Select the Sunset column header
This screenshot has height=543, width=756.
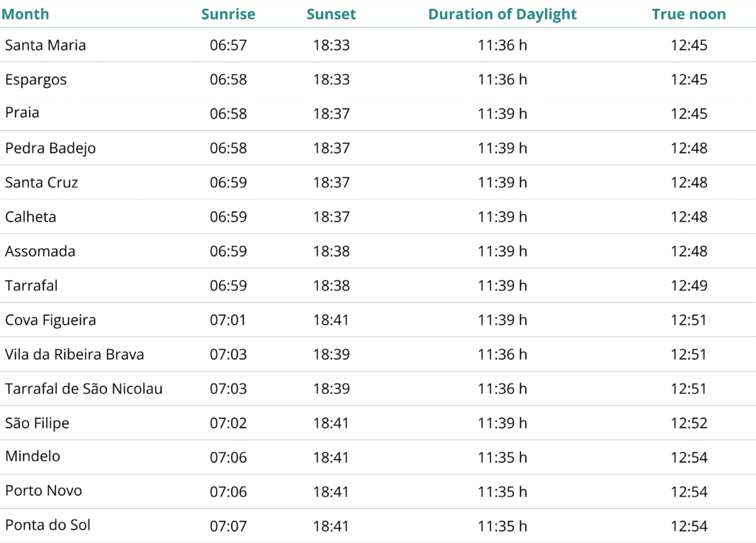(x=331, y=14)
